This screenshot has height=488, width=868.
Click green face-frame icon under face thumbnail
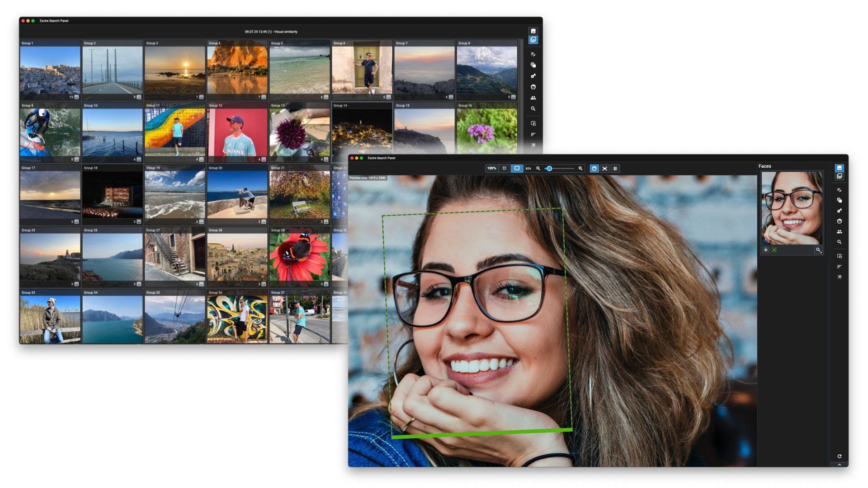[774, 250]
